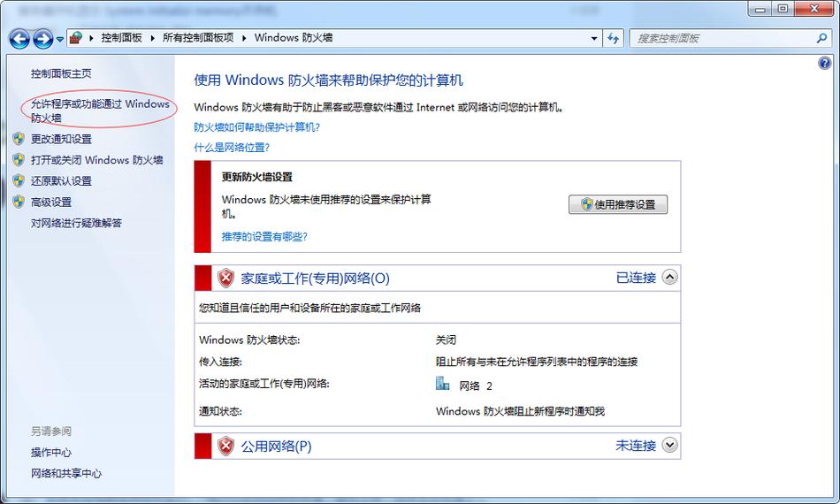The width and height of the screenshot is (840, 504).
Task: Click the 使用推荐设置 button
Action: click(618, 204)
